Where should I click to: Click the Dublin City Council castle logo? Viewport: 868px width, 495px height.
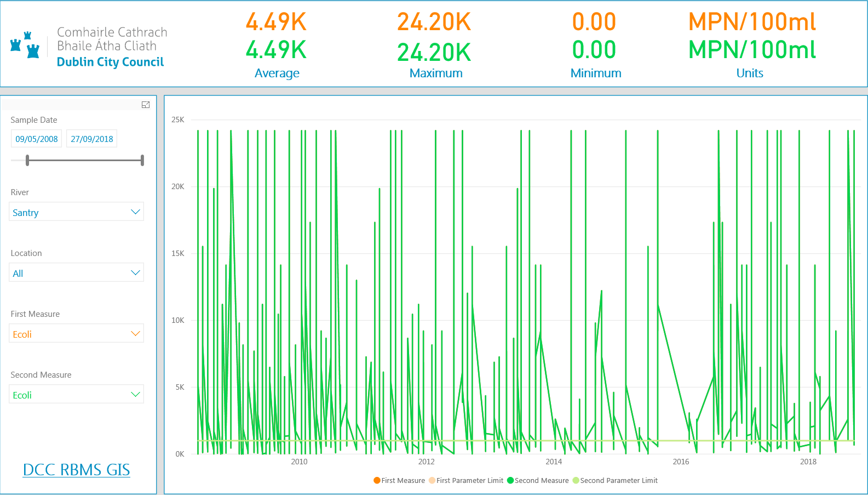tap(25, 45)
